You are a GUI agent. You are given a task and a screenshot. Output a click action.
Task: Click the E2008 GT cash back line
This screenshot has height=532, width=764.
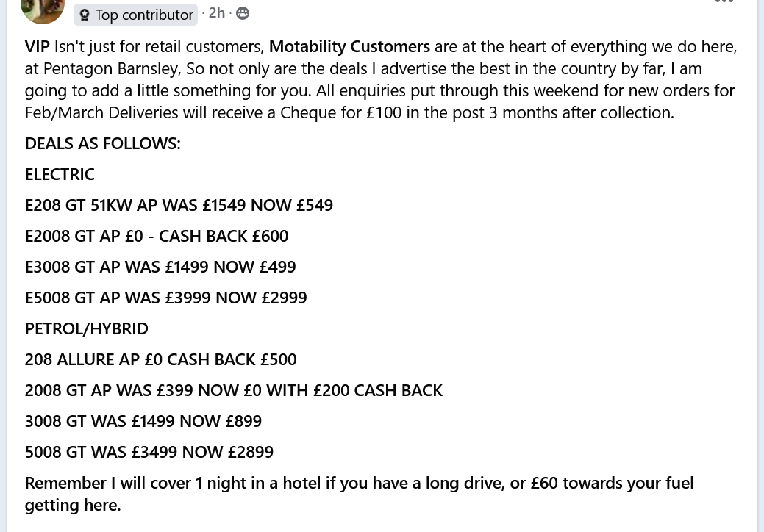click(157, 236)
